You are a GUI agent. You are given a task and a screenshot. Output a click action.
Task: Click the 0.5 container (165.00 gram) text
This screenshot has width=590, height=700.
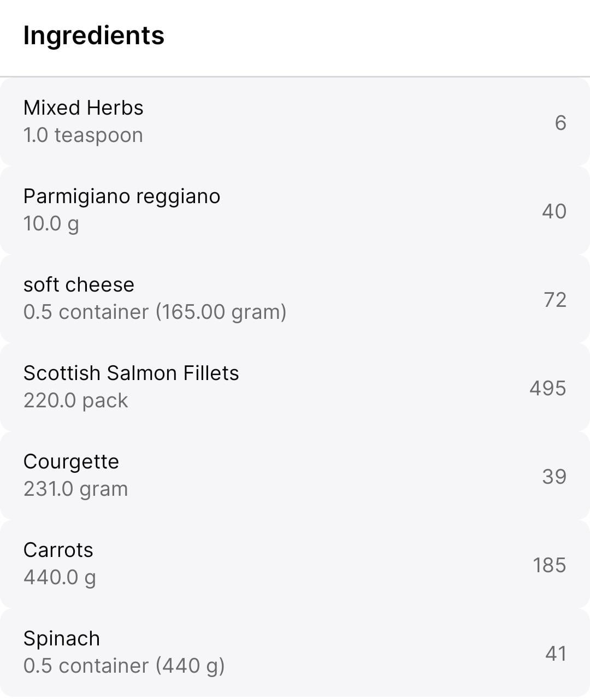[155, 312]
